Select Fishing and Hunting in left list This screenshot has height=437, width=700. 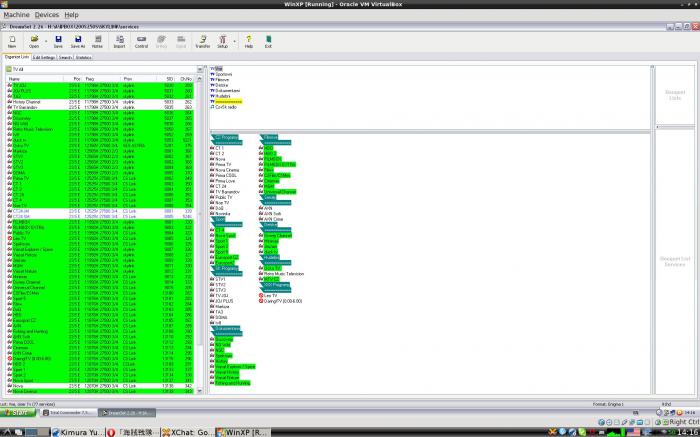coord(100,332)
